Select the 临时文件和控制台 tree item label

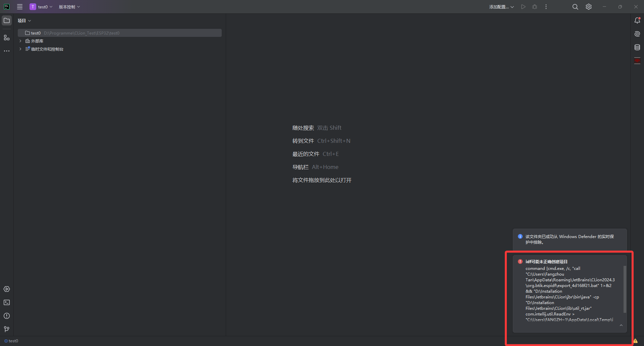(x=47, y=49)
